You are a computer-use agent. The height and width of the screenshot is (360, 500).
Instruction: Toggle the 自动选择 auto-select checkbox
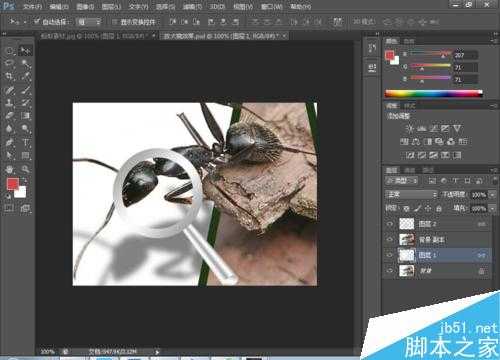coord(36,22)
